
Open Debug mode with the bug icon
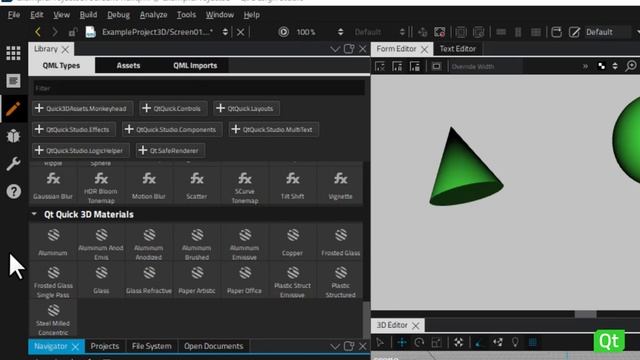[x=13, y=136]
